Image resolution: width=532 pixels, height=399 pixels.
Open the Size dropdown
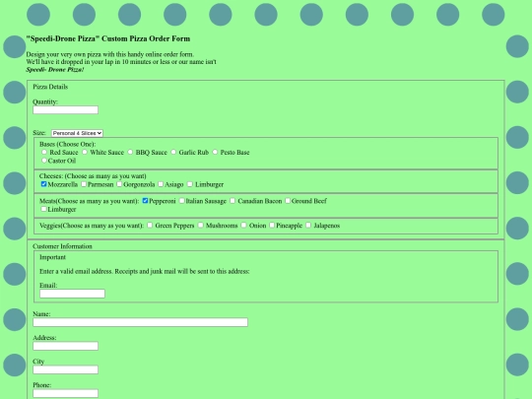click(x=77, y=133)
